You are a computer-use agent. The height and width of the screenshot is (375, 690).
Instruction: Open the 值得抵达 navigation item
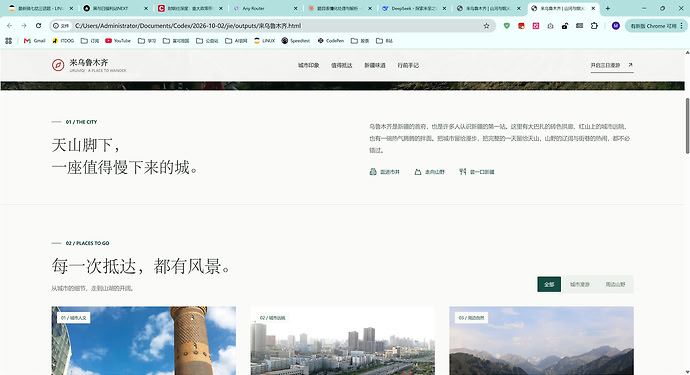click(341, 65)
